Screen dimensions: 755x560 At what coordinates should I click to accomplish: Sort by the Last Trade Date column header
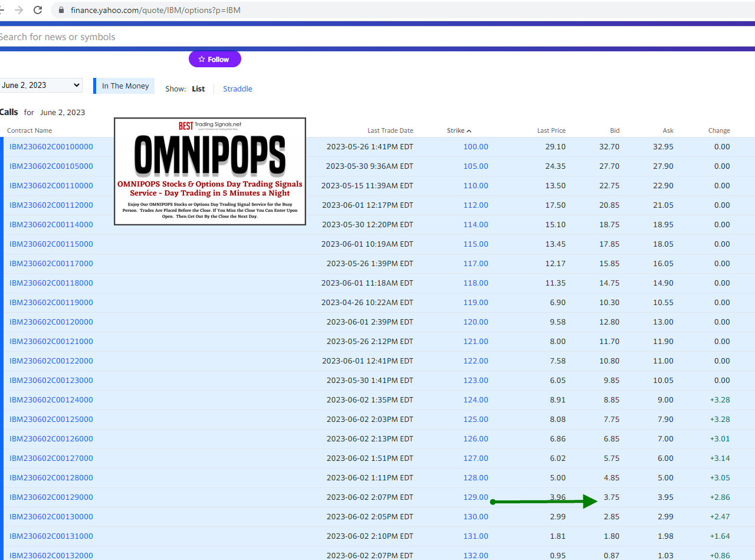[x=390, y=130]
